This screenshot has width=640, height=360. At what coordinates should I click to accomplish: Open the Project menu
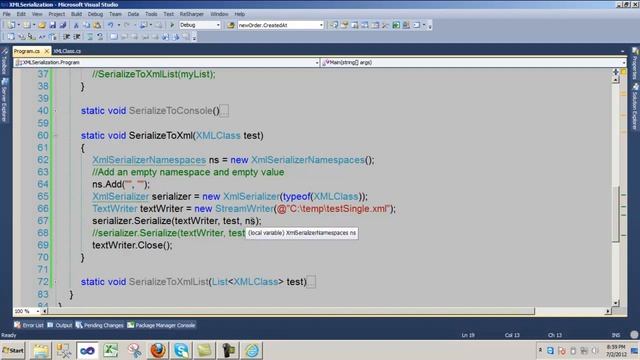(x=57, y=14)
